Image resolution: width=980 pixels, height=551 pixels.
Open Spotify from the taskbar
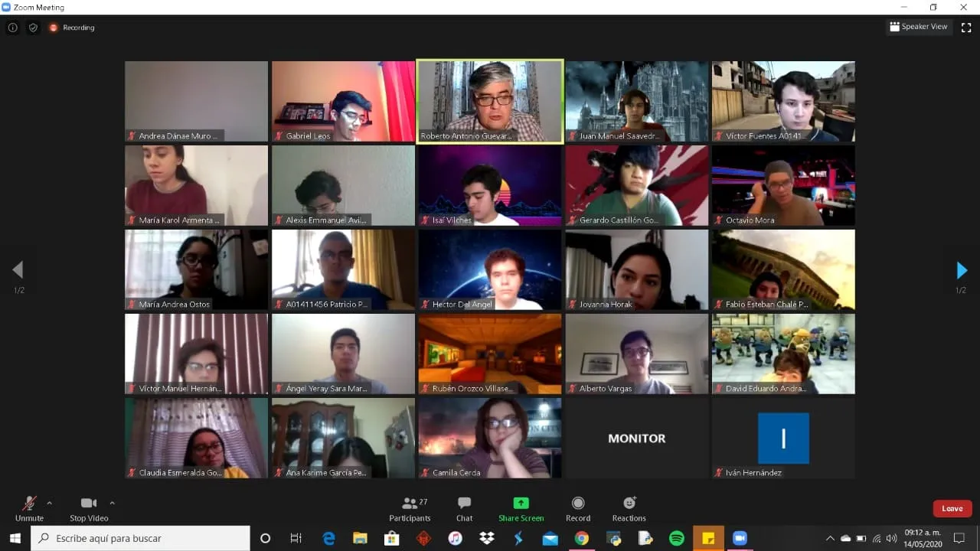point(677,538)
